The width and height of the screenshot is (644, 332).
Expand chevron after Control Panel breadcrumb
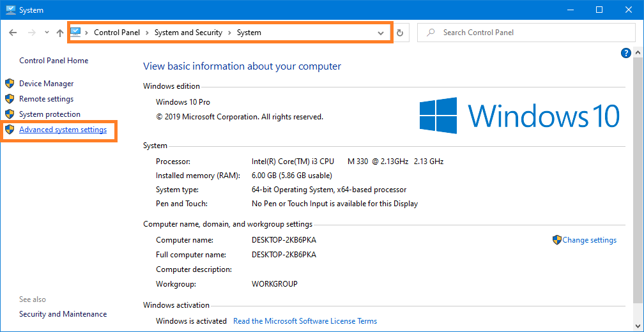pyautogui.click(x=147, y=33)
